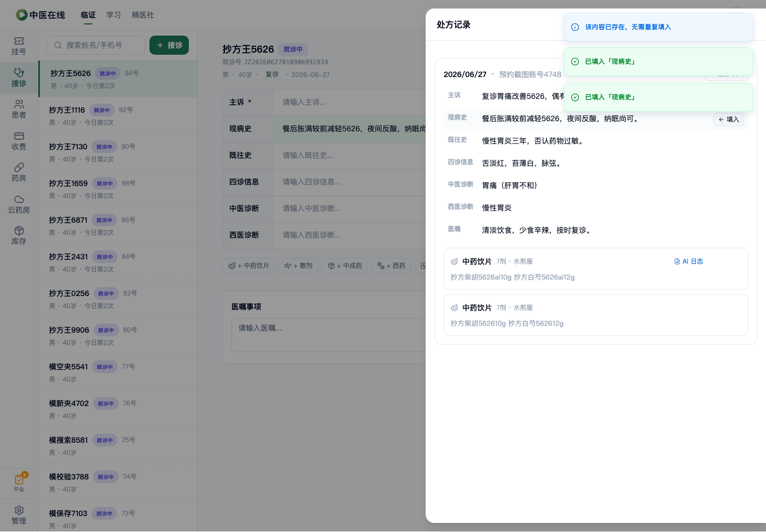Open 患者 in the sidebar
The width and height of the screenshot is (766, 532).
[19, 109]
